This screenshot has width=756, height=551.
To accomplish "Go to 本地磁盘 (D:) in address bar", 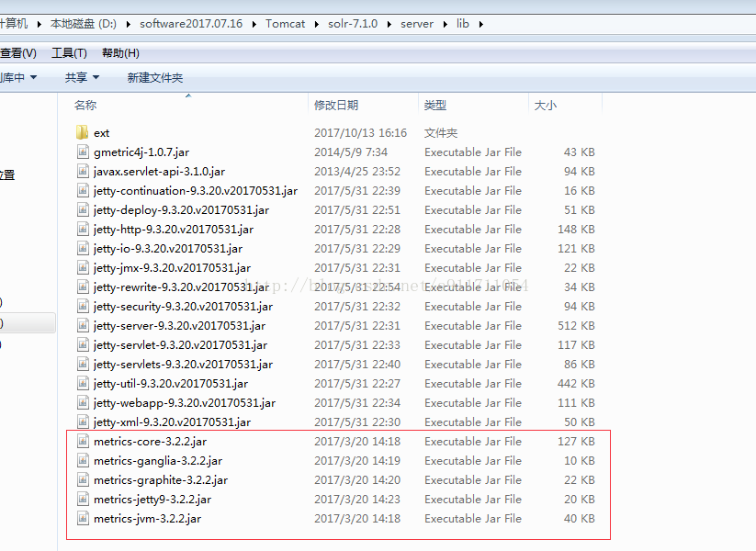I will (84, 24).
